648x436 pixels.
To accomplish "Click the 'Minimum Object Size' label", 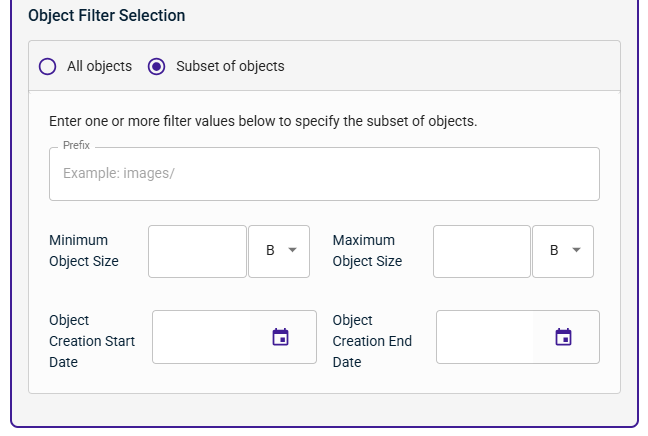I will 84,250.
